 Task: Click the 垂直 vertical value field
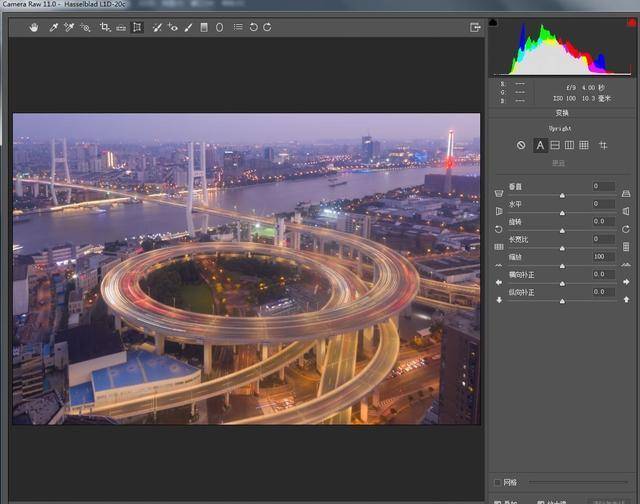tap(603, 187)
